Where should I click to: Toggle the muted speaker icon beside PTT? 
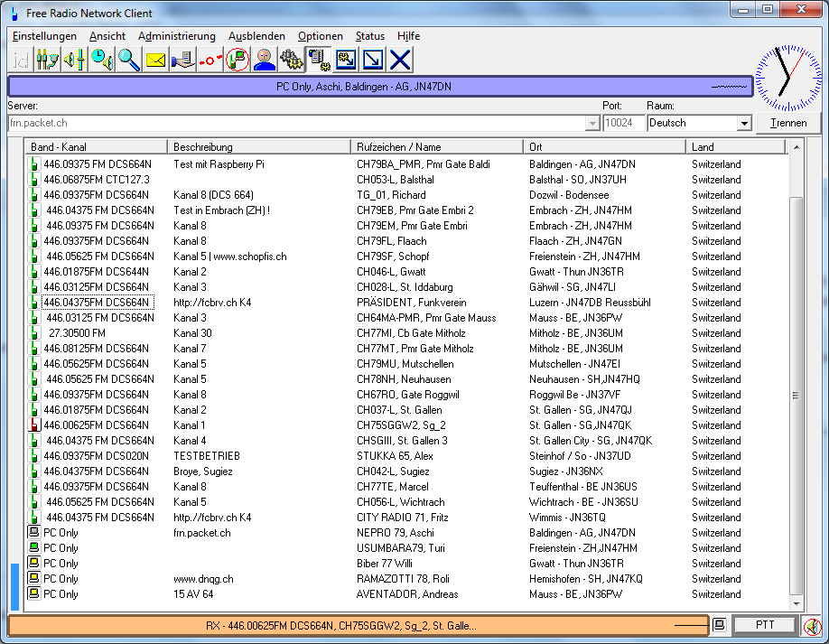coord(812,626)
